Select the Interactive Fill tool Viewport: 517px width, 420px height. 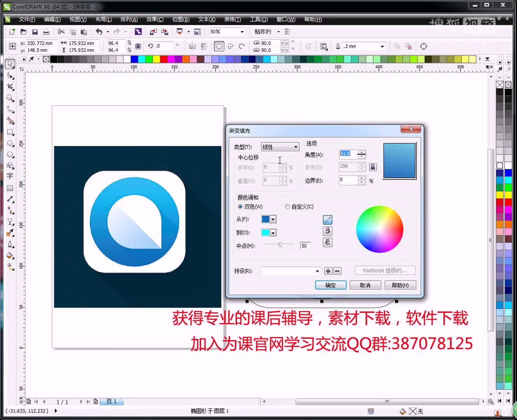click(x=10, y=267)
